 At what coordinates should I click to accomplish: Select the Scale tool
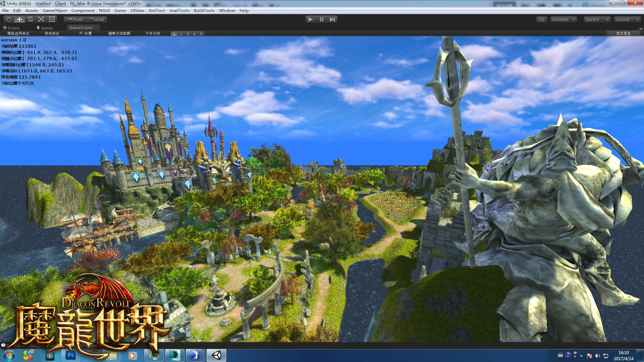41,19
